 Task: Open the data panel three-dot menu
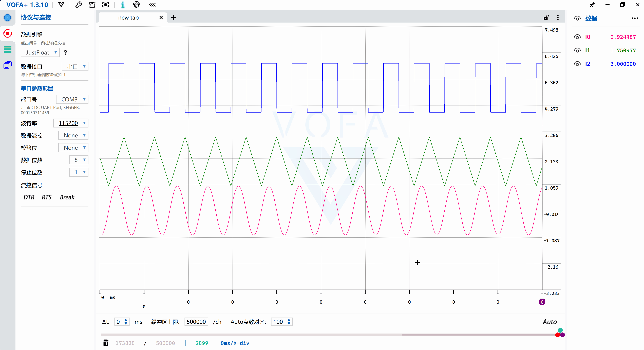[635, 18]
